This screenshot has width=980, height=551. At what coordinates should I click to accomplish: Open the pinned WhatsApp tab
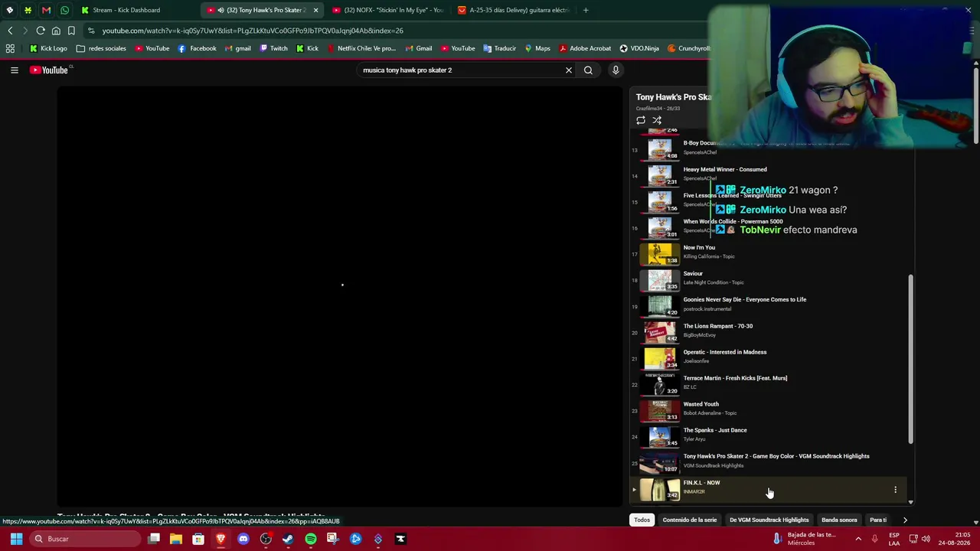tap(64, 10)
